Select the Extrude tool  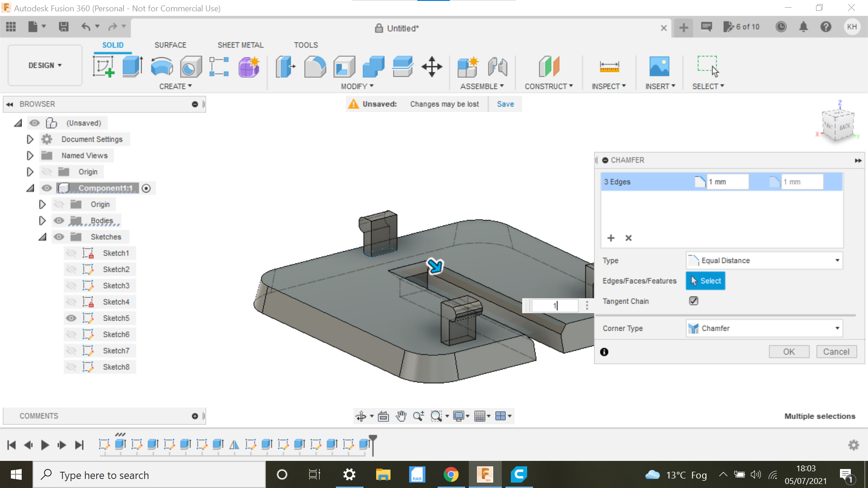132,66
